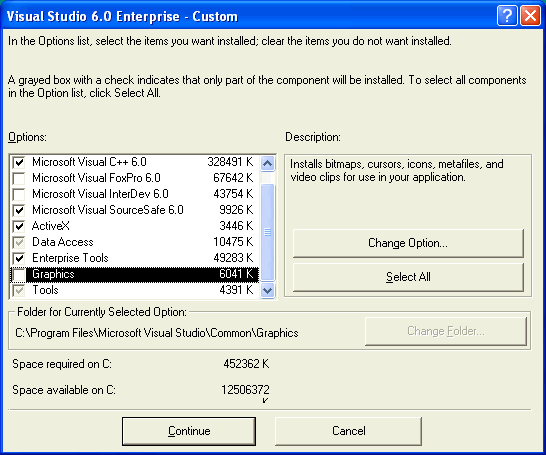
Task: Check the Graphics checkbox
Action: point(19,274)
